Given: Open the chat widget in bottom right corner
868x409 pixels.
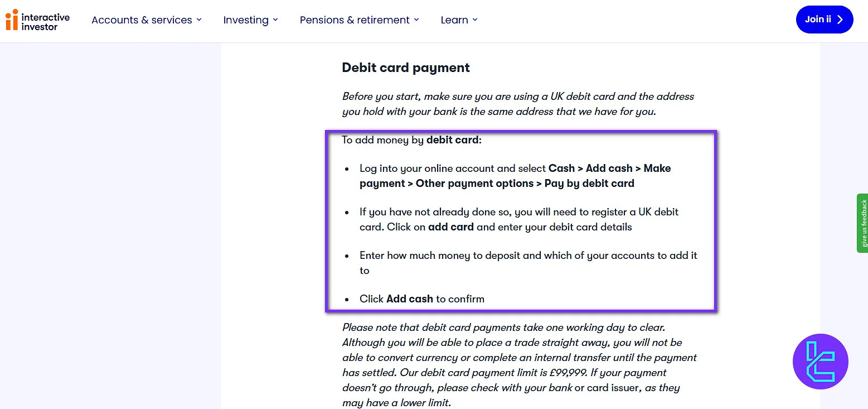Looking at the screenshot, I should (x=820, y=361).
